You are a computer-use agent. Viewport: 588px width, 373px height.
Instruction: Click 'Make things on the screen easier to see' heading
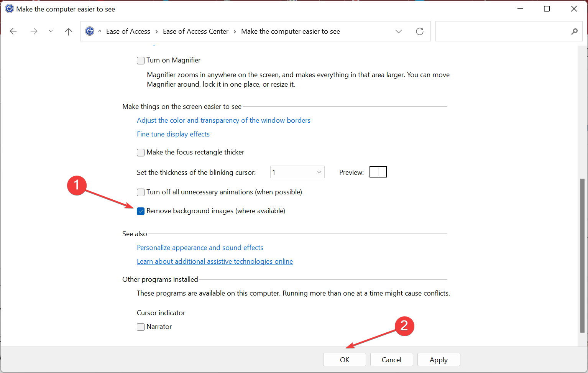coord(182,107)
